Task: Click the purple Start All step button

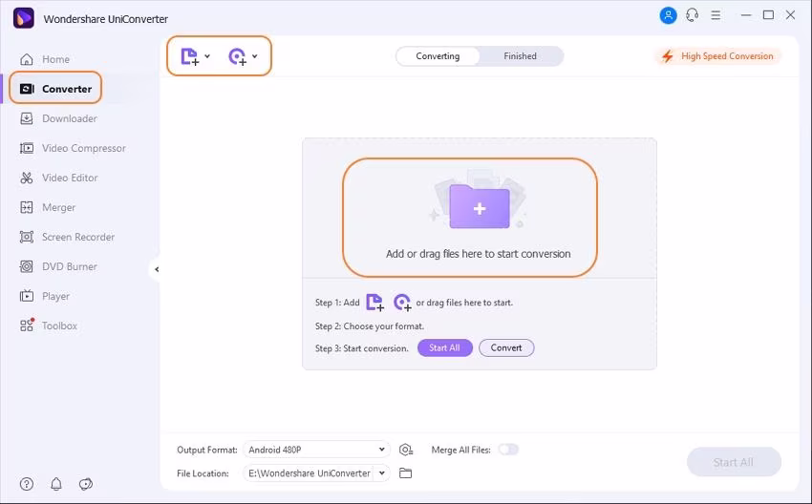Action: [445, 347]
